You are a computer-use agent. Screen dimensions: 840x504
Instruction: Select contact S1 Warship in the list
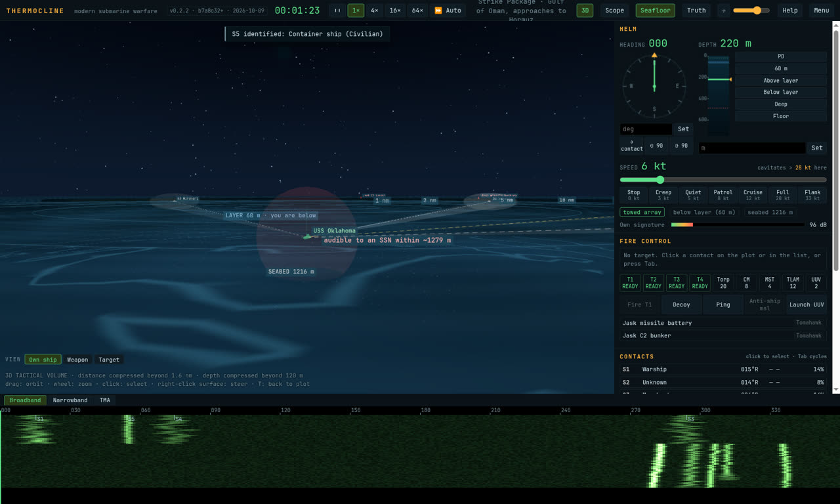723,369
